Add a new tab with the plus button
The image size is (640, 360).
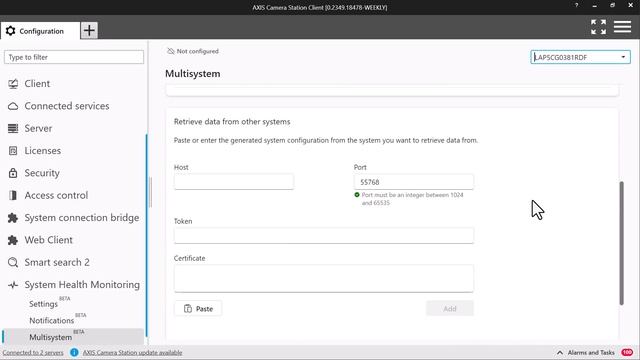pyautogui.click(x=89, y=30)
